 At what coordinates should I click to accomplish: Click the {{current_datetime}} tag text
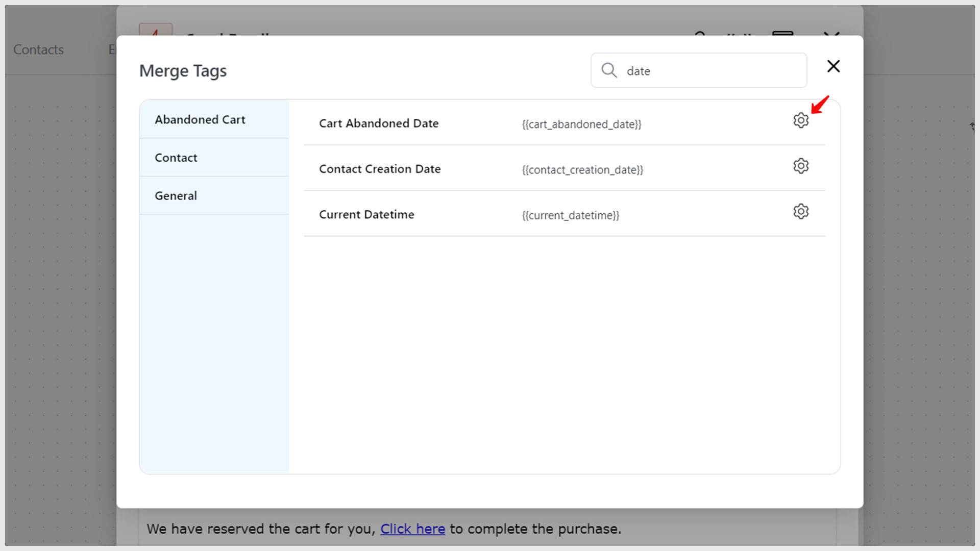[x=570, y=215]
